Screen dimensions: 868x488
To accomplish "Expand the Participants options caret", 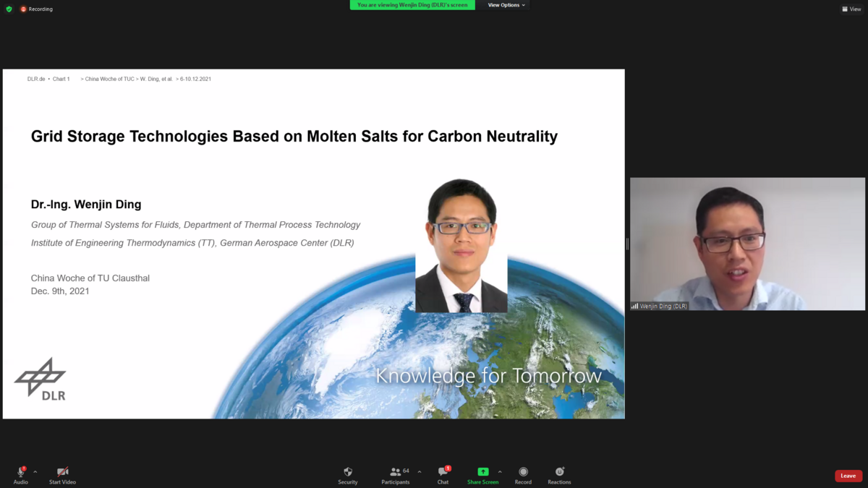I will 420,472.
